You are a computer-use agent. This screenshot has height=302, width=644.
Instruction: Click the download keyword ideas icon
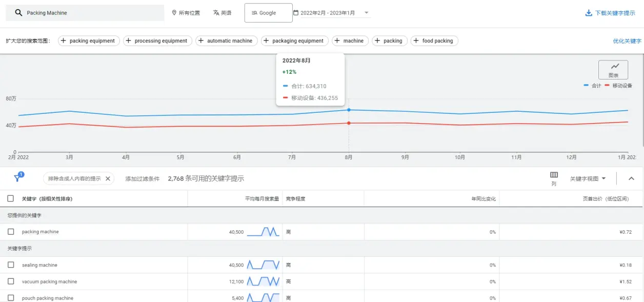(589, 13)
